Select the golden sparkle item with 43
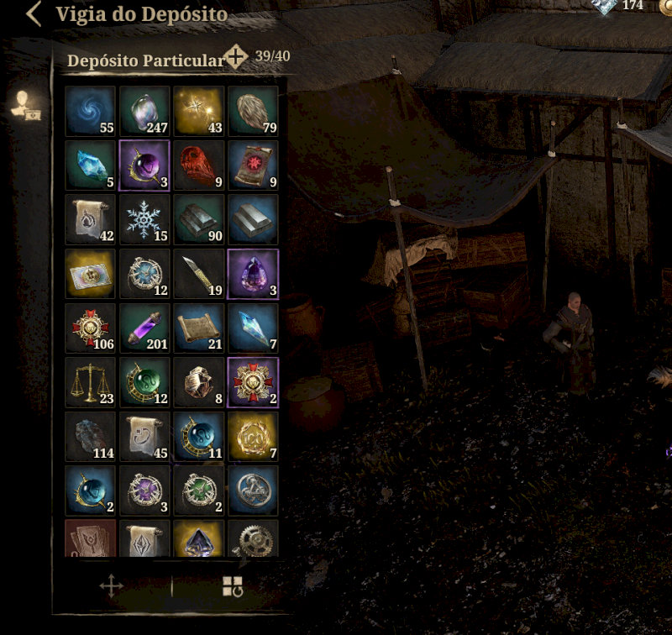Viewport: 672px width, 635px height. (x=199, y=111)
